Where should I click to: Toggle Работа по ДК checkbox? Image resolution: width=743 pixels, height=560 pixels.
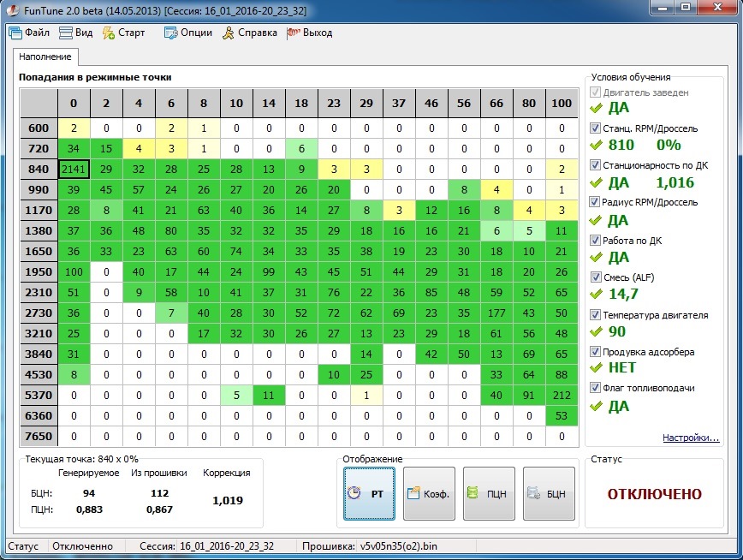[595, 240]
